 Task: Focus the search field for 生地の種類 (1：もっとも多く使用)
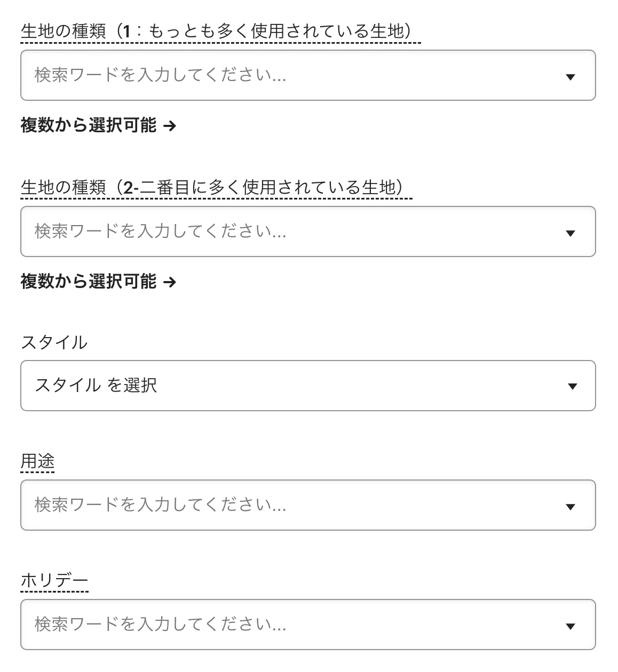tap(308, 75)
